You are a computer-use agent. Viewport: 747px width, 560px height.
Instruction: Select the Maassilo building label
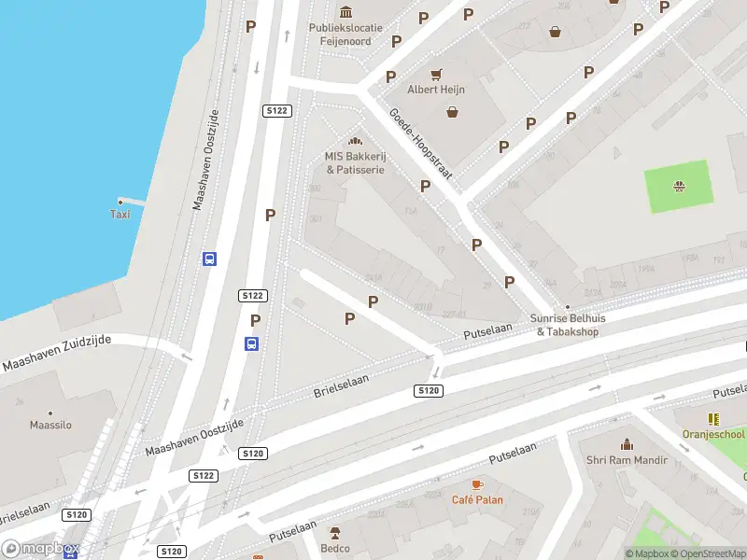tap(51, 425)
